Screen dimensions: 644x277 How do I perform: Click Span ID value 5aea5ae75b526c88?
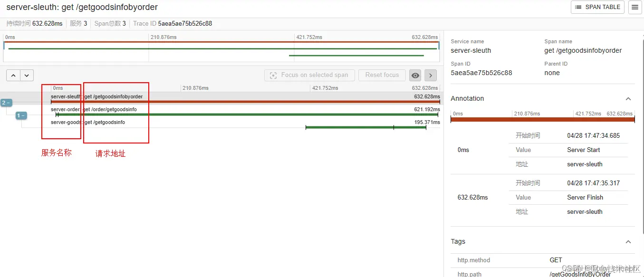coord(481,73)
